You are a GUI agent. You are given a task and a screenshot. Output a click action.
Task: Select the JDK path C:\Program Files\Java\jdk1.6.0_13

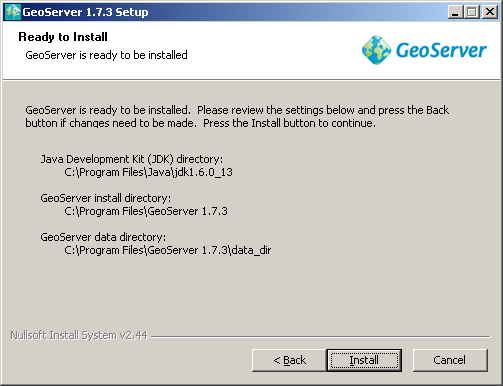pos(148,172)
